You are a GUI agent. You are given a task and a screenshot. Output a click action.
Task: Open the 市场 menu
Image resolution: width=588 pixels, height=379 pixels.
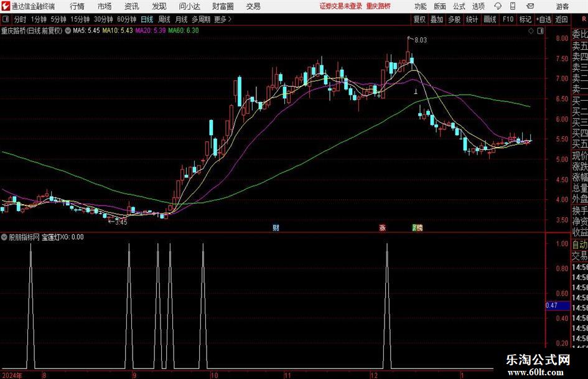coord(105,6)
